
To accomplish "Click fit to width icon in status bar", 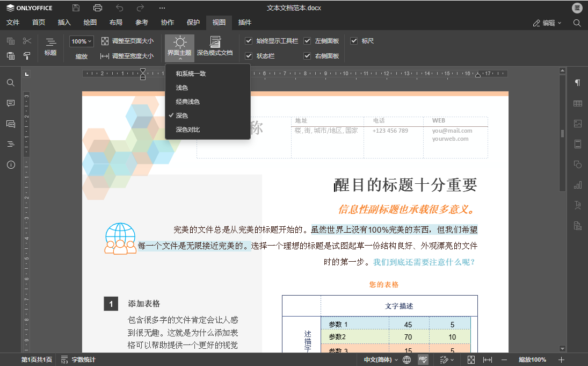I will pyautogui.click(x=487, y=360).
